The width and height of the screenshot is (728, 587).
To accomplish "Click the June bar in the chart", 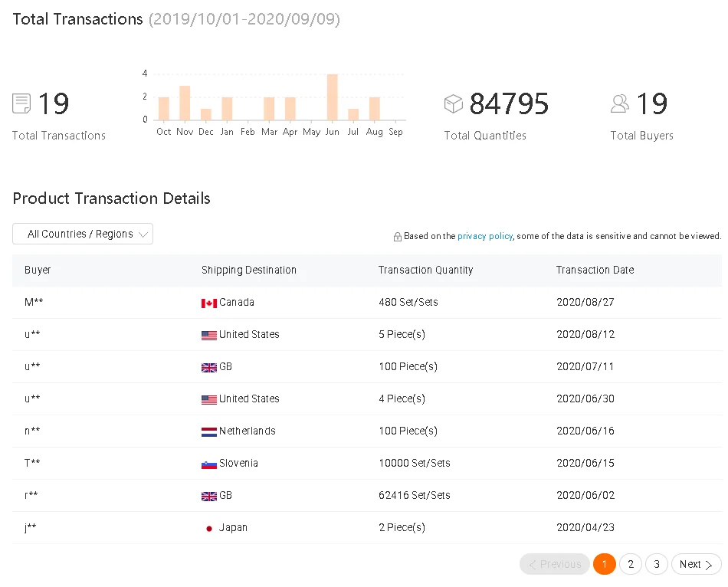I will 332,97.
